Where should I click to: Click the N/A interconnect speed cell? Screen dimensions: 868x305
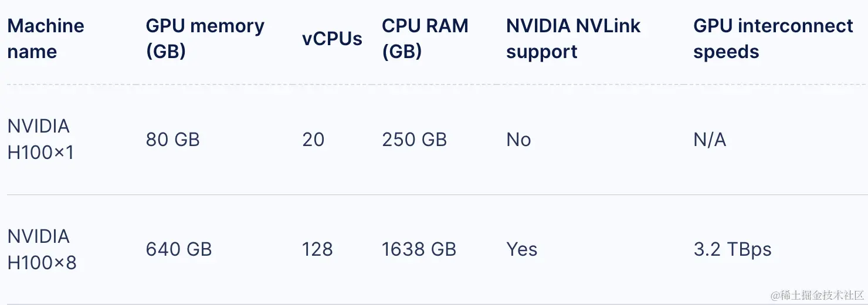[710, 140]
